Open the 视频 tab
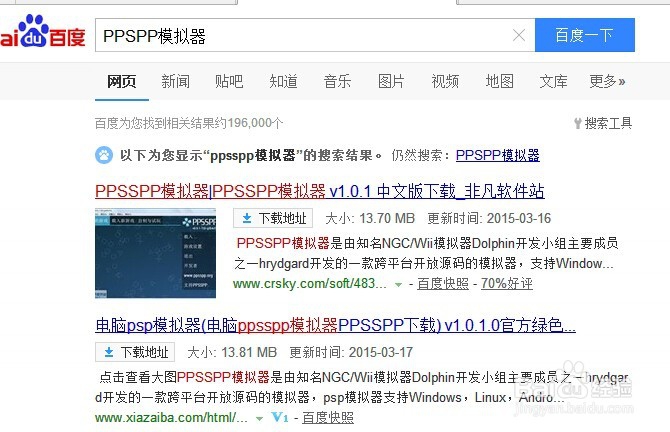670x432 pixels. click(445, 81)
